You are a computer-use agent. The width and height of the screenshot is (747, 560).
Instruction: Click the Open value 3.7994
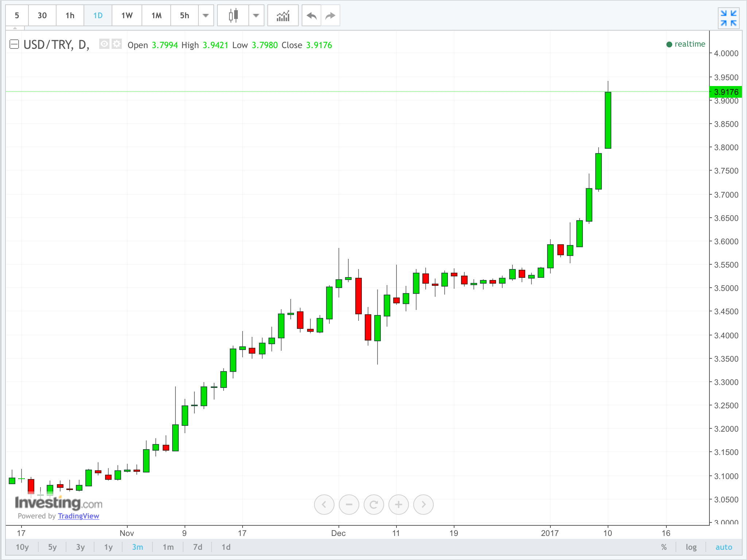(165, 45)
